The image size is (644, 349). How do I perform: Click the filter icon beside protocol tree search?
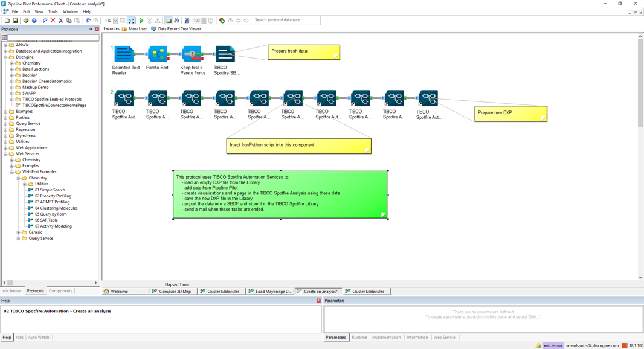tap(4, 38)
